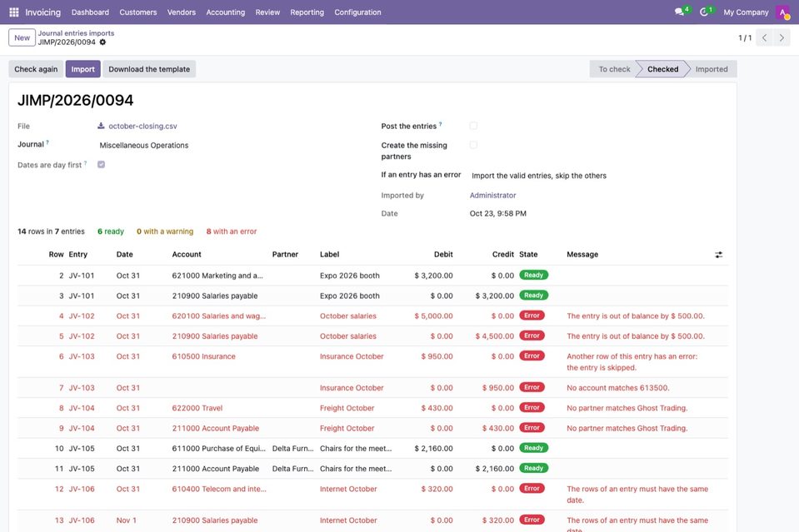Open the apps grid menu icon

14,12
